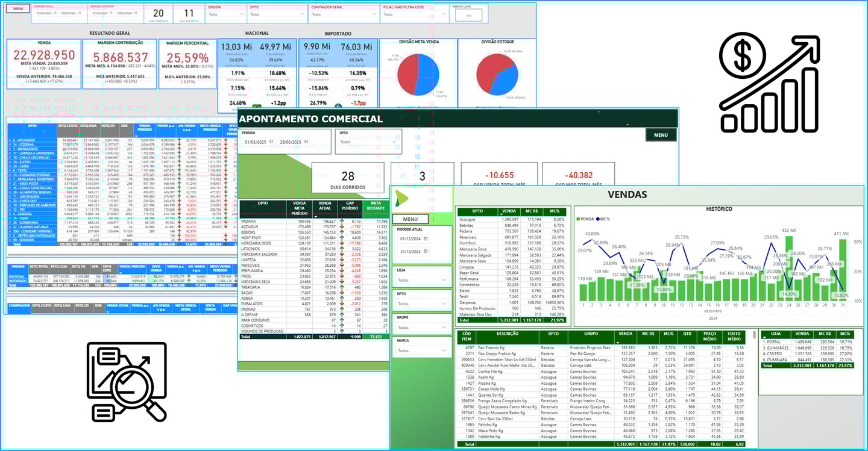868x451 pixels.
Task: Open the calendar picker beside 31/12/2024 in Vendas
Action: pyautogui.click(x=425, y=252)
